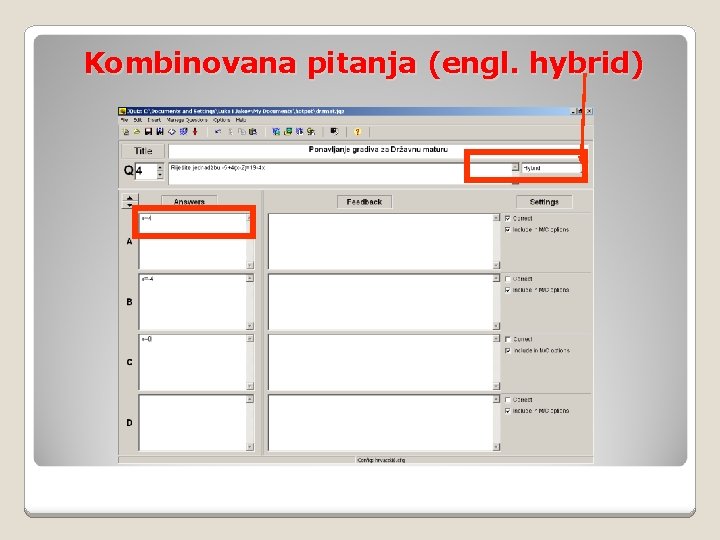The width and height of the screenshot is (720, 540).
Task: Open the Insert menu
Action: point(154,120)
